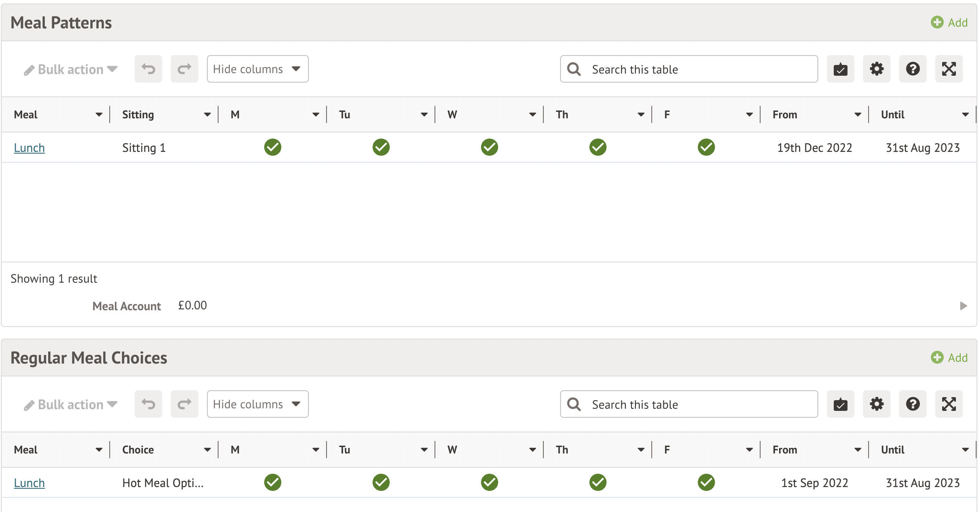Click Search this table field in Meal Patterns

(x=688, y=69)
